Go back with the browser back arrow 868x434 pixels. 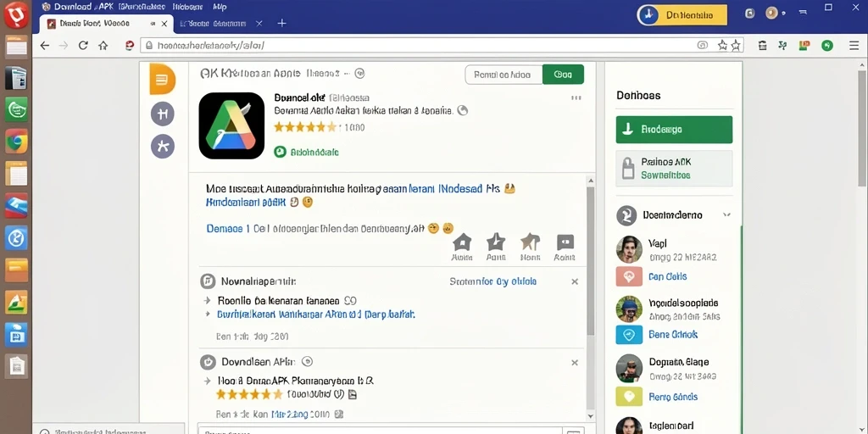45,46
